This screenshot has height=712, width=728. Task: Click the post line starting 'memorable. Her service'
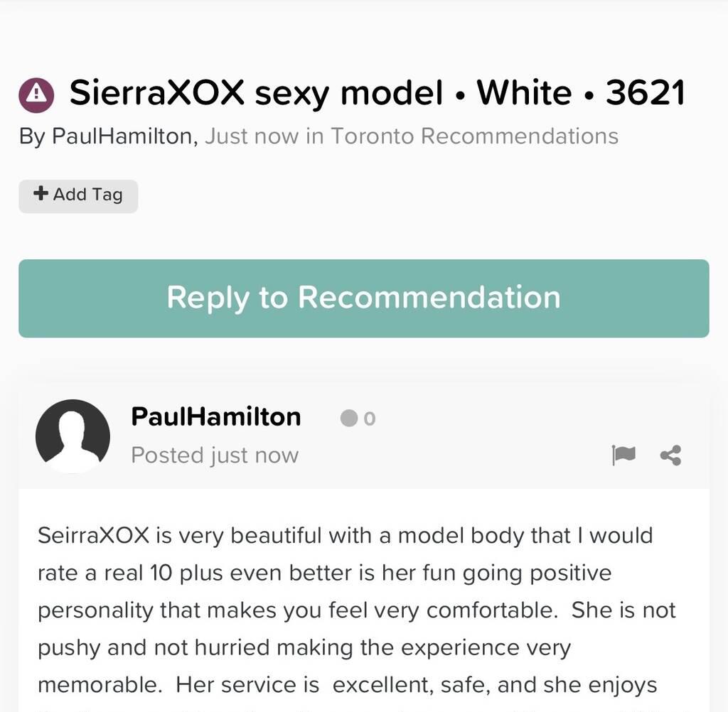347,685
